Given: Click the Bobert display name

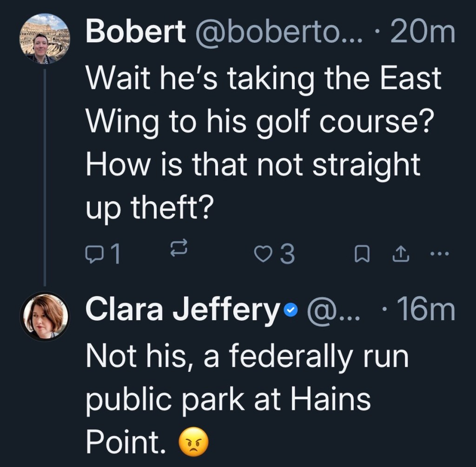Looking at the screenshot, I should [x=136, y=32].
